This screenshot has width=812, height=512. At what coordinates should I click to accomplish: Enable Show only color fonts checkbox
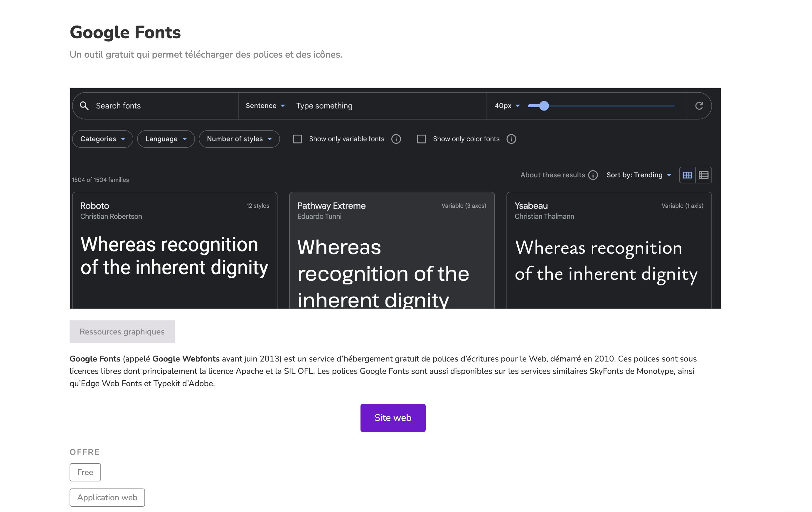pos(421,139)
